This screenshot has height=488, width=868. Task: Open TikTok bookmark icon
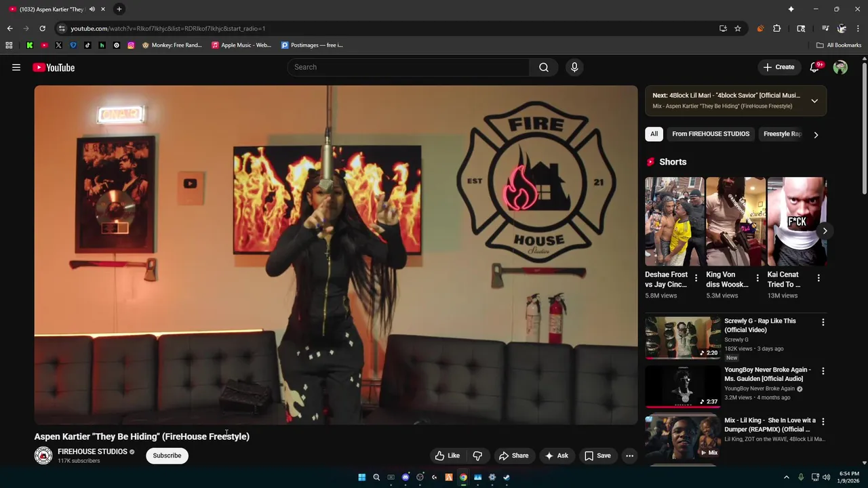coord(87,45)
